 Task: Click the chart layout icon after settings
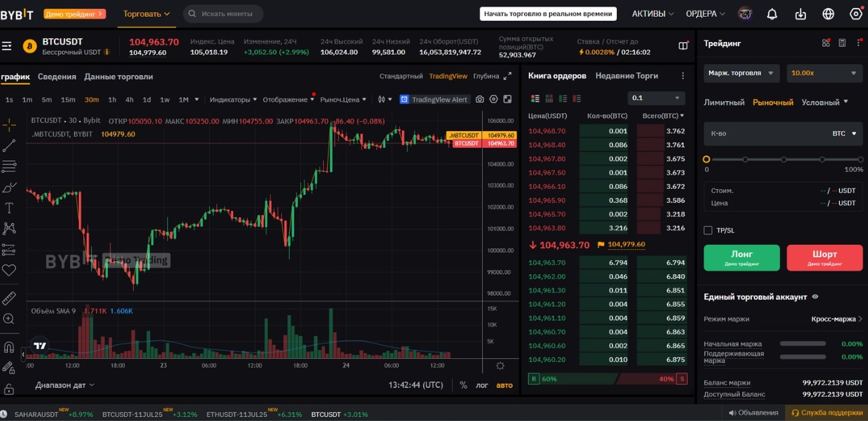tap(507, 100)
